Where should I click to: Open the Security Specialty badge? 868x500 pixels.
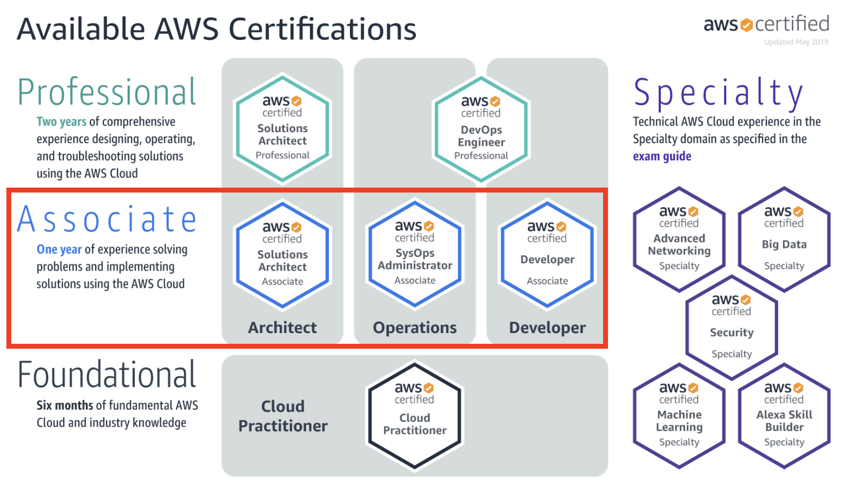click(x=732, y=328)
